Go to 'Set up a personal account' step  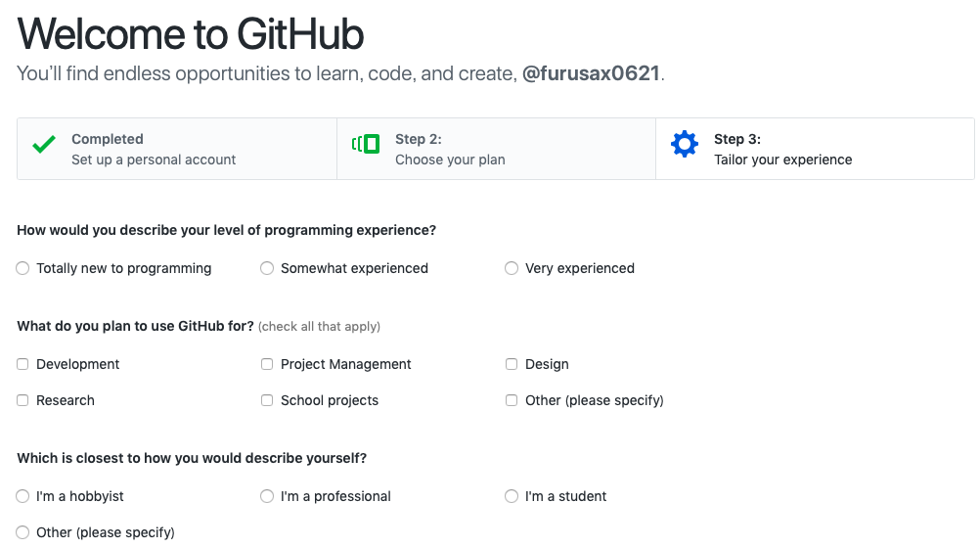[154, 160]
